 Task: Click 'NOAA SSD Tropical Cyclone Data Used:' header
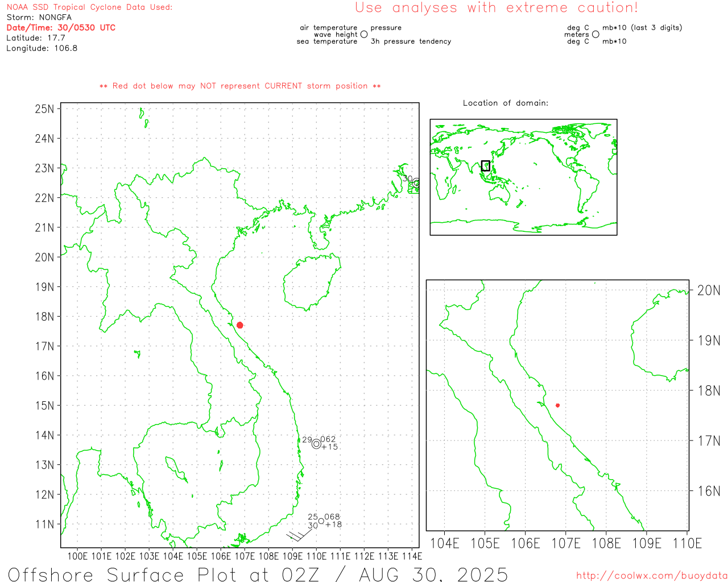coord(89,7)
